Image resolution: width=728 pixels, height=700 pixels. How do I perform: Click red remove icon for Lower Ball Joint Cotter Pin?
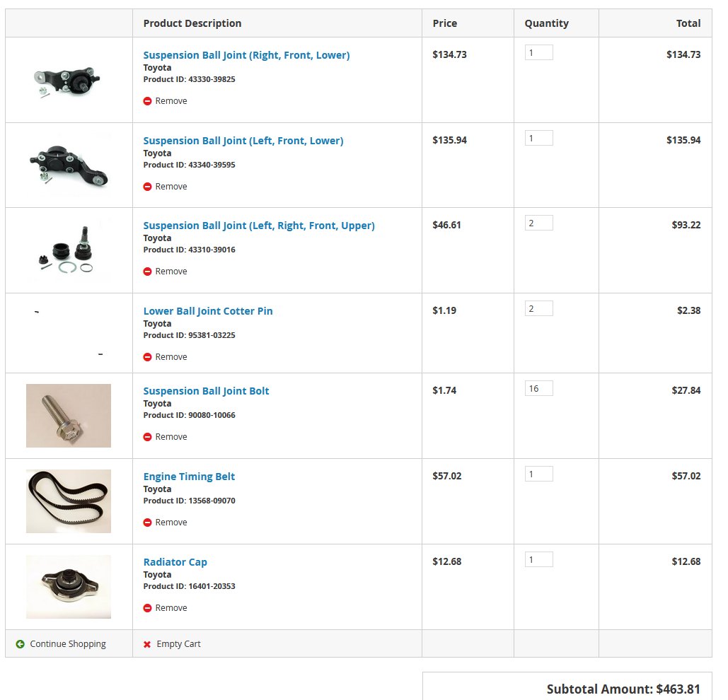point(147,357)
